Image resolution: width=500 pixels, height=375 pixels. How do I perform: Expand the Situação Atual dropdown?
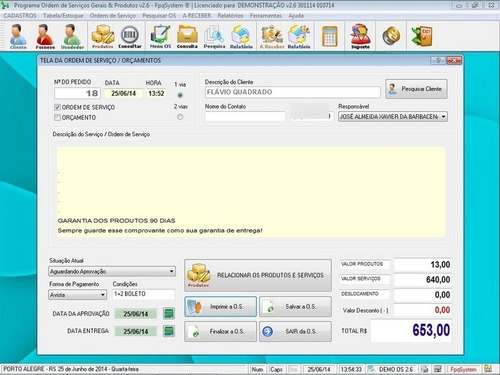tap(171, 271)
